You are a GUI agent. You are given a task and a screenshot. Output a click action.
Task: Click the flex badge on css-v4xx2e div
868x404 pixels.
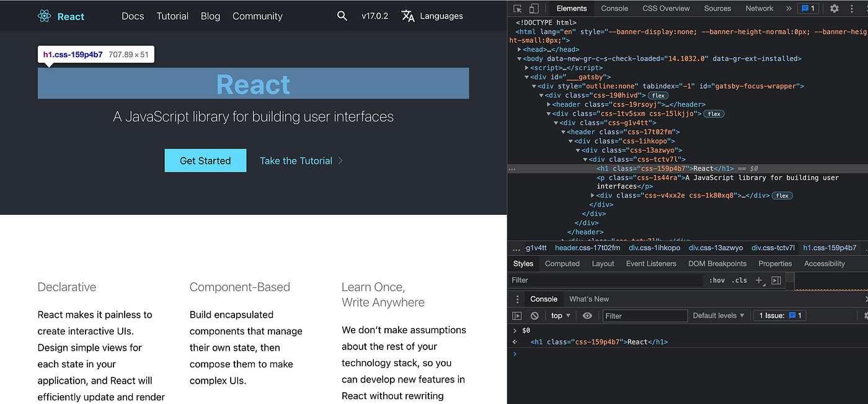782,196
